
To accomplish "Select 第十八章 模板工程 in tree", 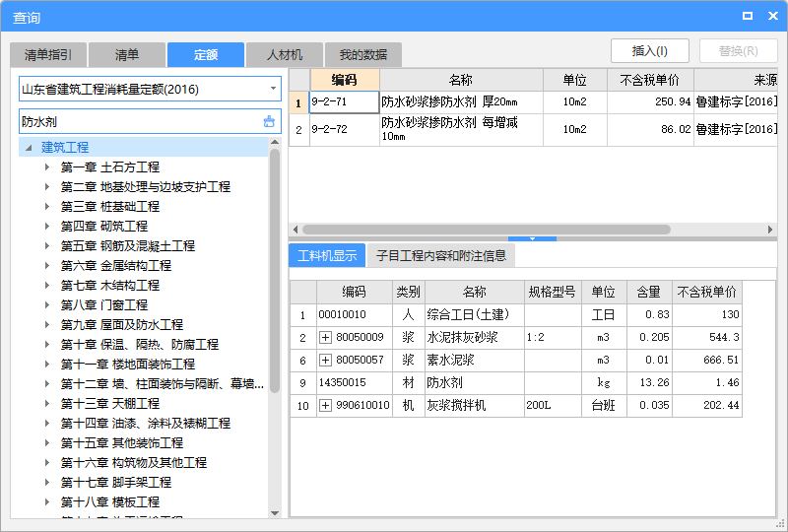I will pos(110,501).
